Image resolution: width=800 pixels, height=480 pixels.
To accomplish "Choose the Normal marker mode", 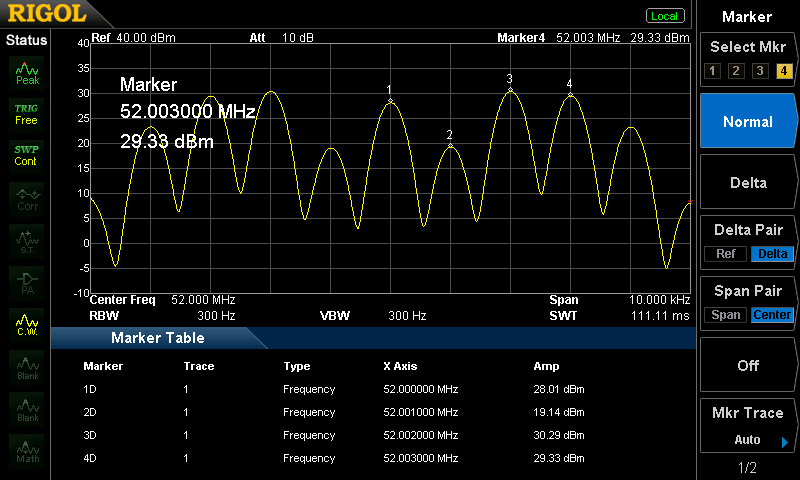I will (x=747, y=121).
